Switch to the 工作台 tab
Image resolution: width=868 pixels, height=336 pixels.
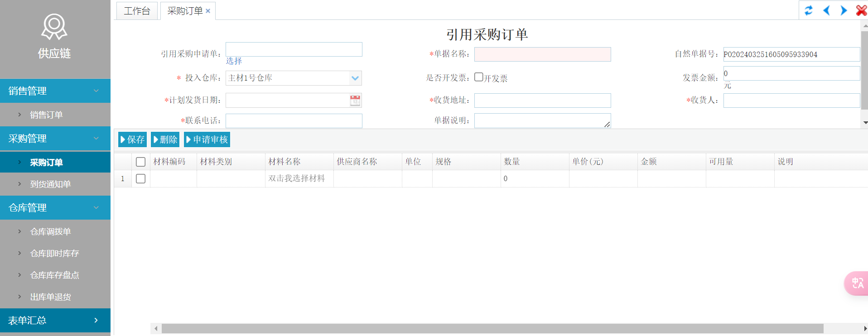point(137,11)
